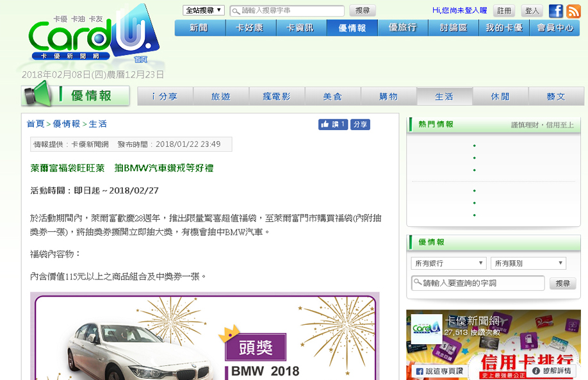Image resolution: width=588 pixels, height=380 pixels.
Task: Open the 卡好康 menu
Action: [251, 28]
